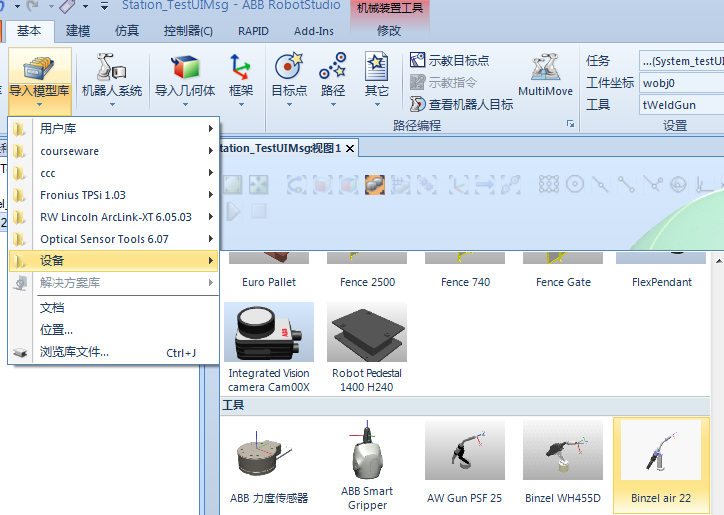Toggle part selection level icon highlighted orange
The image size is (724, 515).
[374, 185]
